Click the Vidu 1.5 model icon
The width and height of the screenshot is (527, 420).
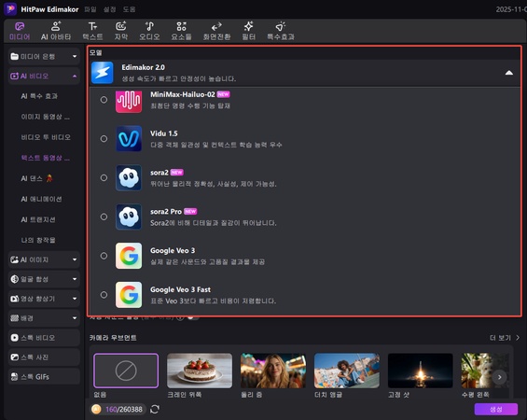point(129,138)
